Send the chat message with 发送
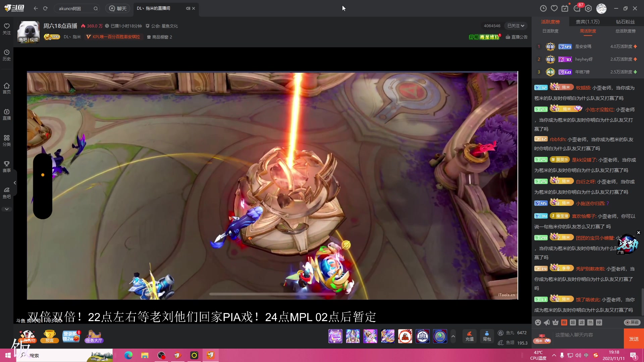The image size is (644, 362). coord(634,339)
